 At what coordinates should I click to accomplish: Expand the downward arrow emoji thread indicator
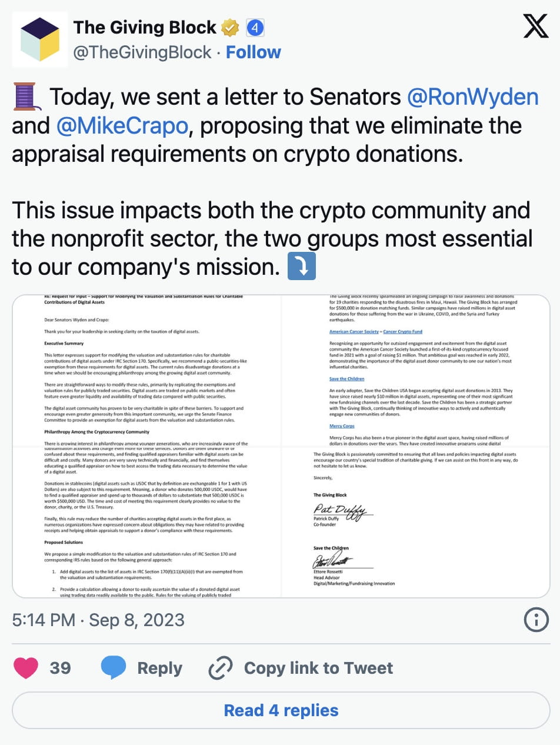301,267
